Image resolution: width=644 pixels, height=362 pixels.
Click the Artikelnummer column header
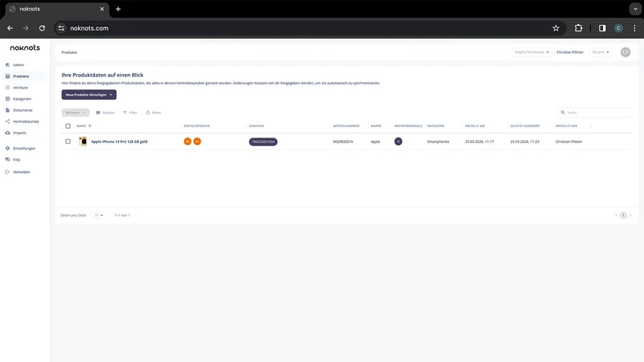[346, 126]
